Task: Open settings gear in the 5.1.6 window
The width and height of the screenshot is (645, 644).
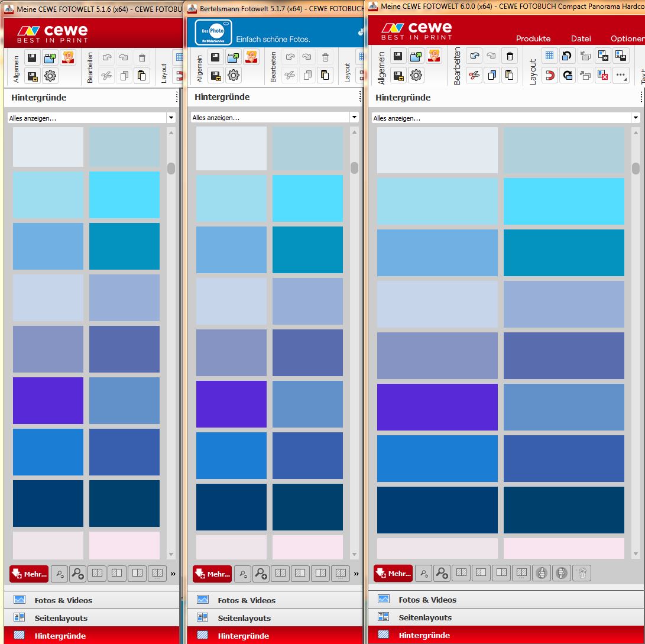Action: (50, 76)
